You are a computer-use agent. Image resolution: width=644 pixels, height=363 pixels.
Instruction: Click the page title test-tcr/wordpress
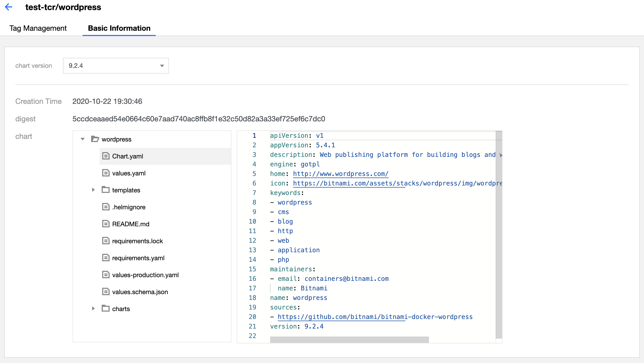[x=63, y=7]
